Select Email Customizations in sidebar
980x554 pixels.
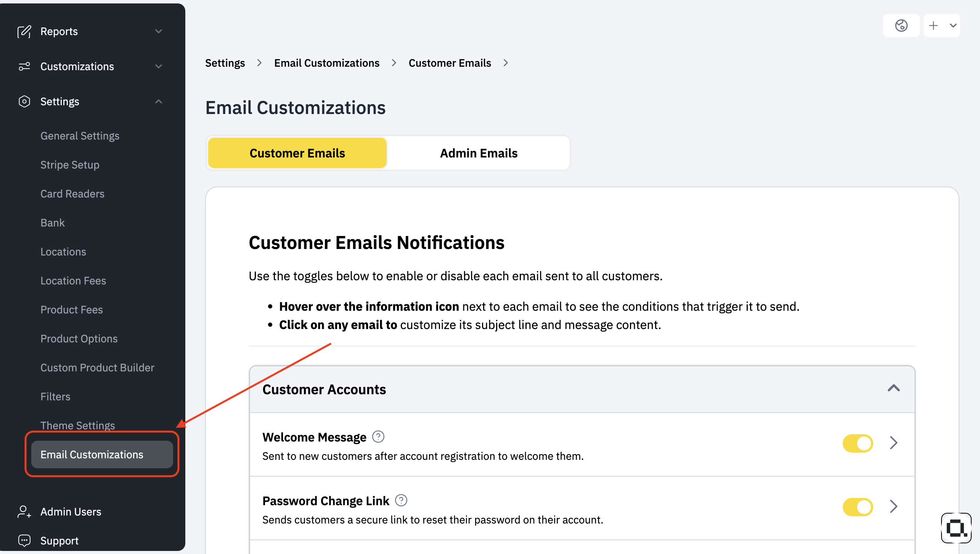pyautogui.click(x=102, y=454)
